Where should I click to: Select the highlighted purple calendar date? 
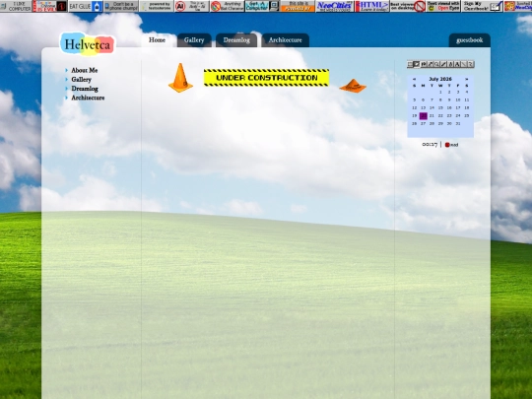tap(423, 116)
